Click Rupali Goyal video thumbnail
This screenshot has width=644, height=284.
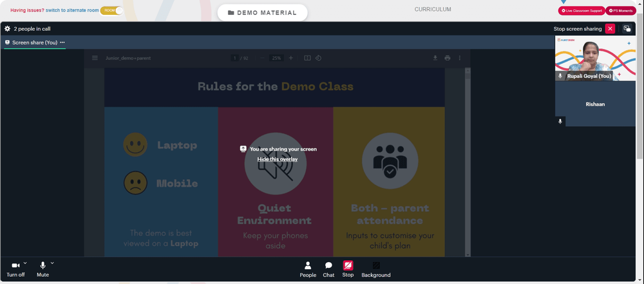[595, 58]
